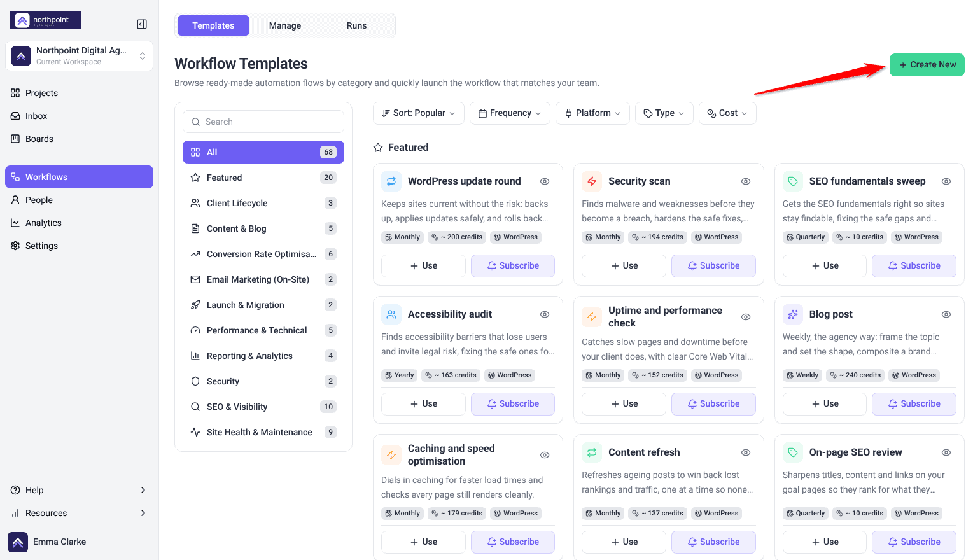The height and width of the screenshot is (560, 980).
Task: Open Projects in sidebar
Action: point(79,93)
